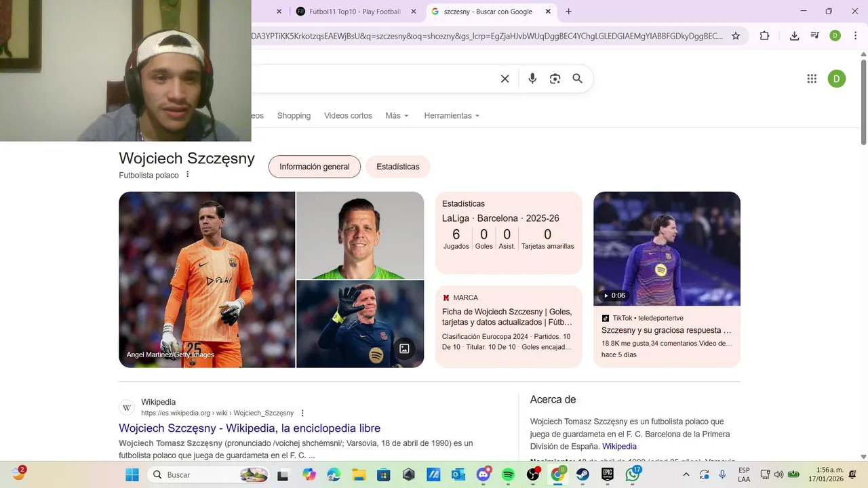The image size is (868, 488).
Task: Open the Chrome downloads icon
Action: tap(794, 36)
